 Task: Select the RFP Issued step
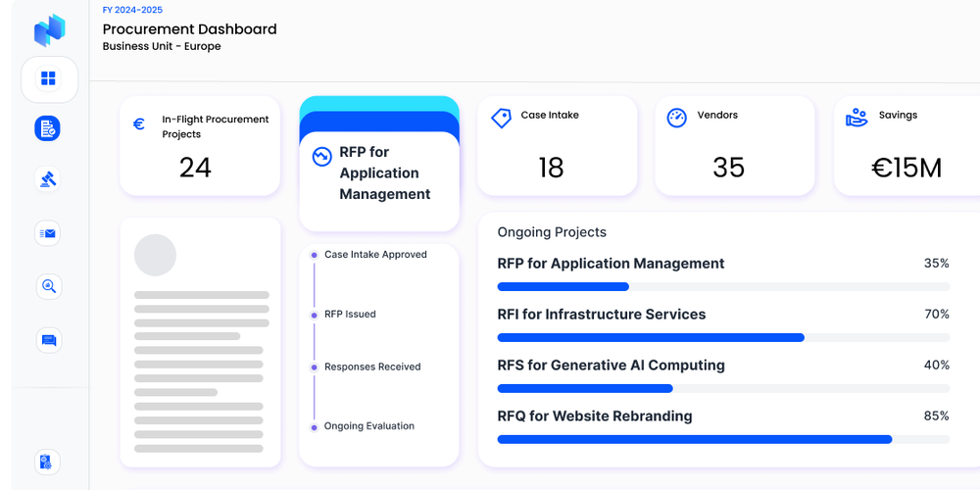pos(350,315)
